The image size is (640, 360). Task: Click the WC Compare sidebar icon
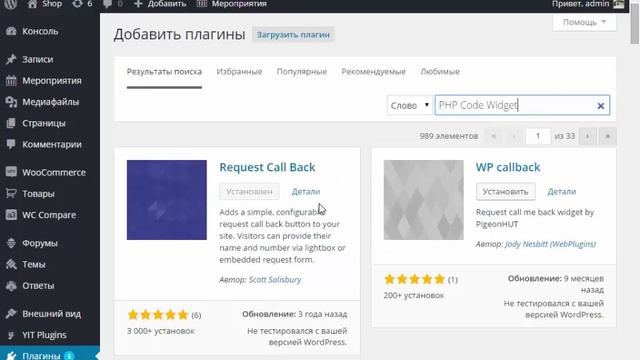pos(11,215)
